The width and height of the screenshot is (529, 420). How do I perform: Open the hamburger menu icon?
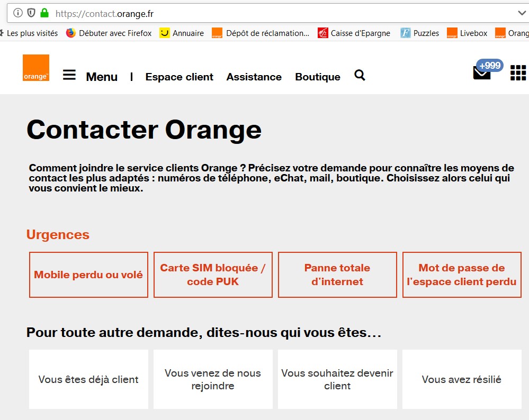(x=69, y=75)
